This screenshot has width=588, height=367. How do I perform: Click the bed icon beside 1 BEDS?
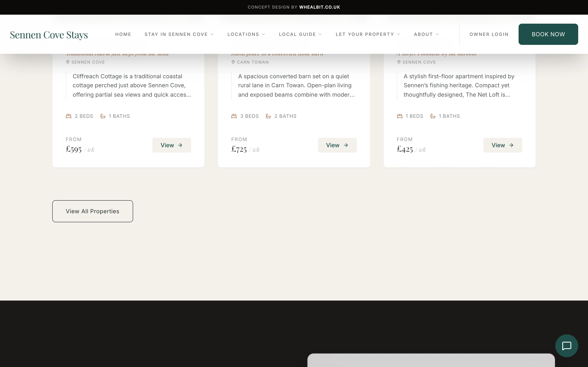pyautogui.click(x=399, y=116)
